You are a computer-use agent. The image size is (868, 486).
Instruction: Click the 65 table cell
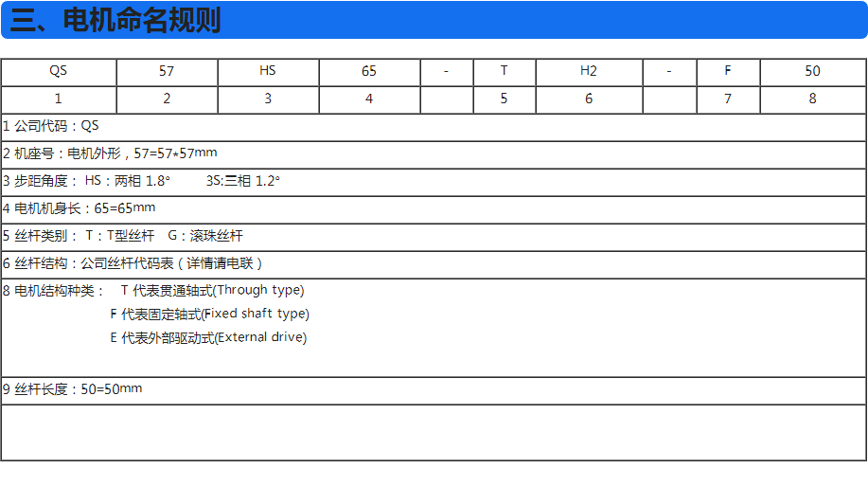[369, 72]
